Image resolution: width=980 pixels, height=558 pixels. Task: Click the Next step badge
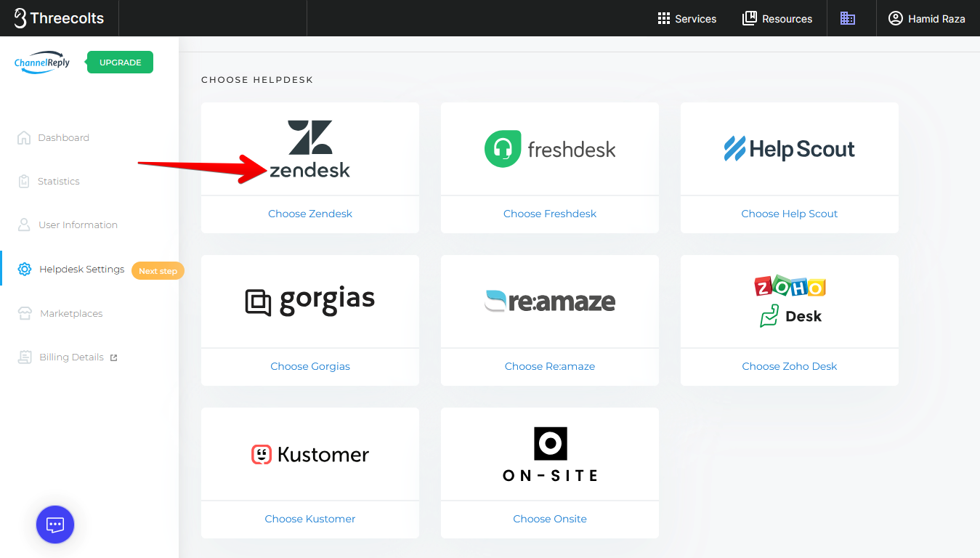tap(158, 271)
